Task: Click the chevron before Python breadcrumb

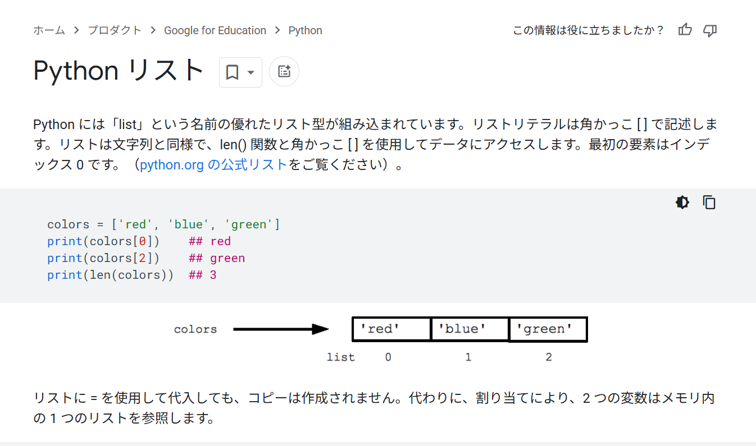Action: [277, 30]
